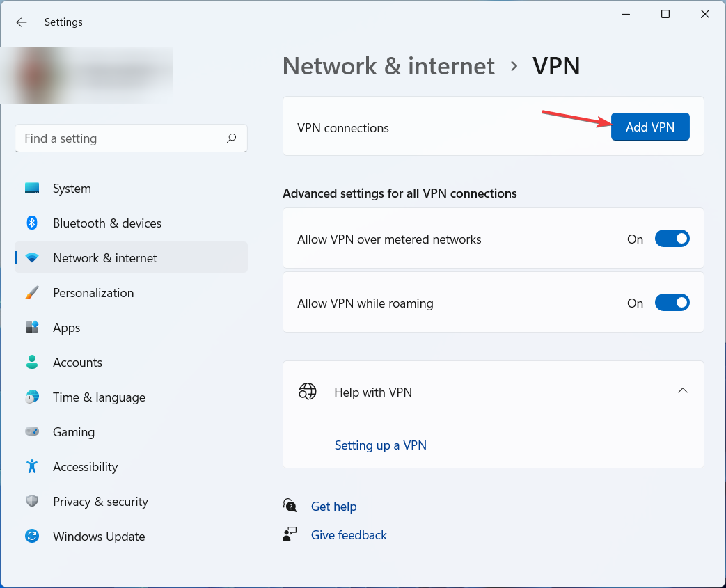Click the back arrow in Settings
726x588 pixels.
pos(22,22)
